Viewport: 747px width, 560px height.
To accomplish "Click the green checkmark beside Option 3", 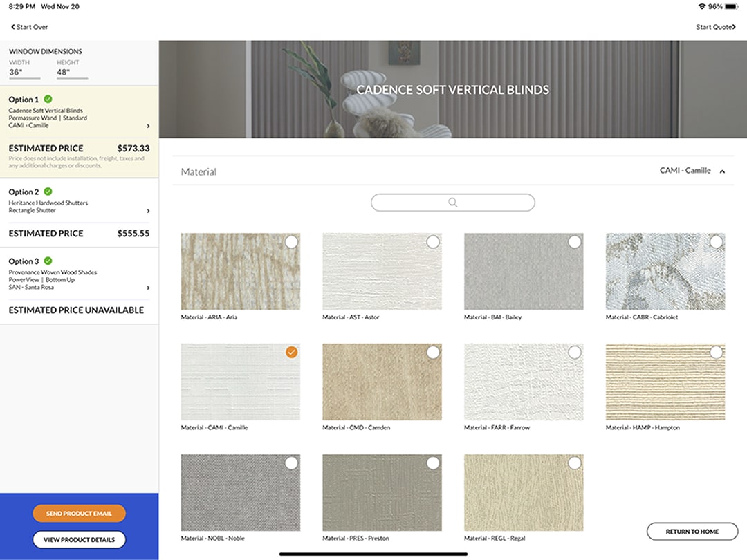I will coord(48,261).
